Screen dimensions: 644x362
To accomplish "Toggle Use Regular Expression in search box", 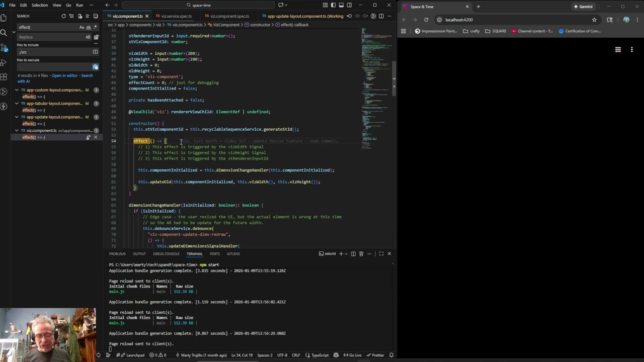I will (95, 27).
